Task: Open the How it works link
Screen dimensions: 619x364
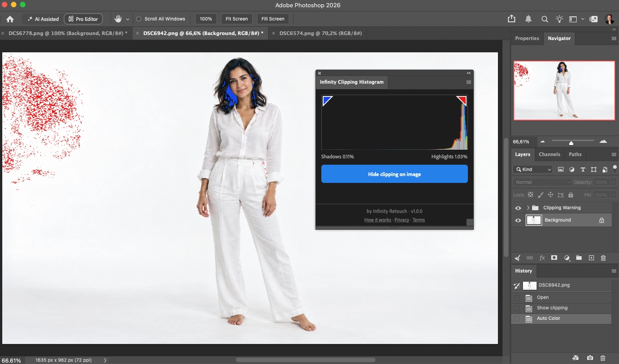Action: point(377,220)
